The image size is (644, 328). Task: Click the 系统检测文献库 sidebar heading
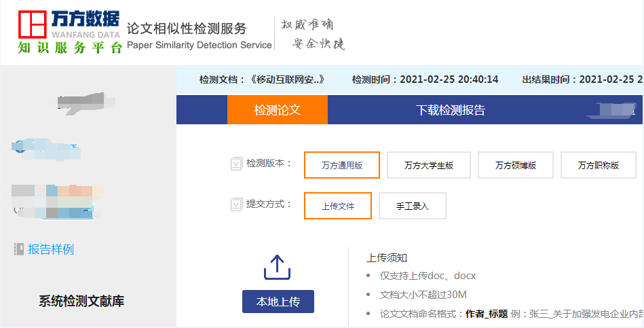[81, 301]
